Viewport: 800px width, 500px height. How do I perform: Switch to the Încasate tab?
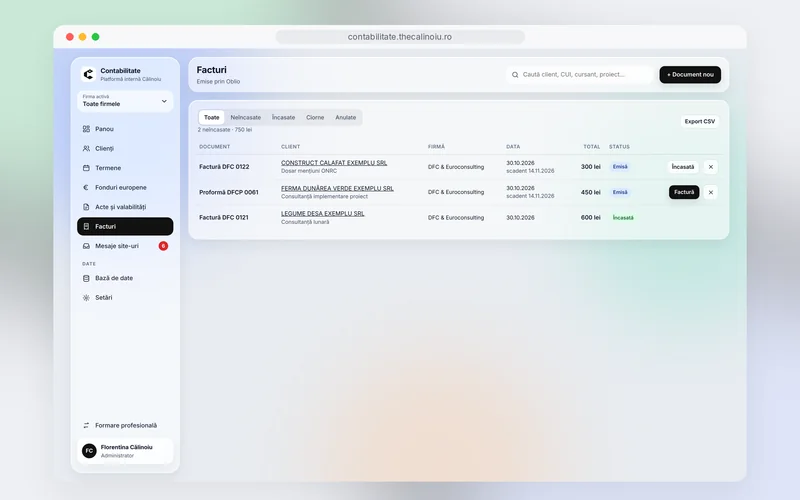coord(283,117)
